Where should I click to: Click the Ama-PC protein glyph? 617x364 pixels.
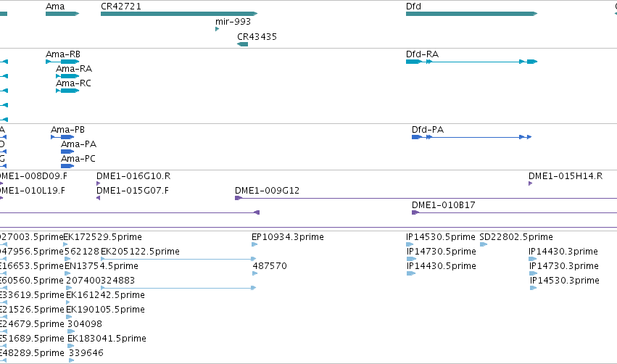pos(67,166)
